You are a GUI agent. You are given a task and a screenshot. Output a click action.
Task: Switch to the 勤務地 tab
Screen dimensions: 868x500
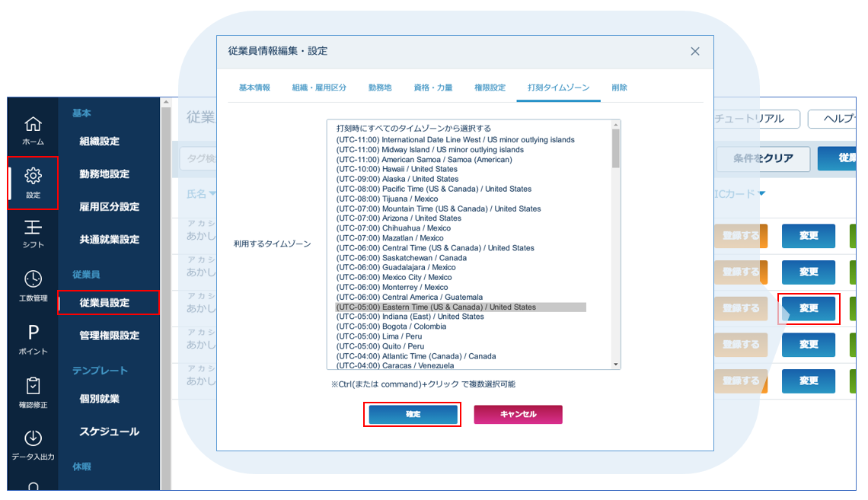coord(380,88)
